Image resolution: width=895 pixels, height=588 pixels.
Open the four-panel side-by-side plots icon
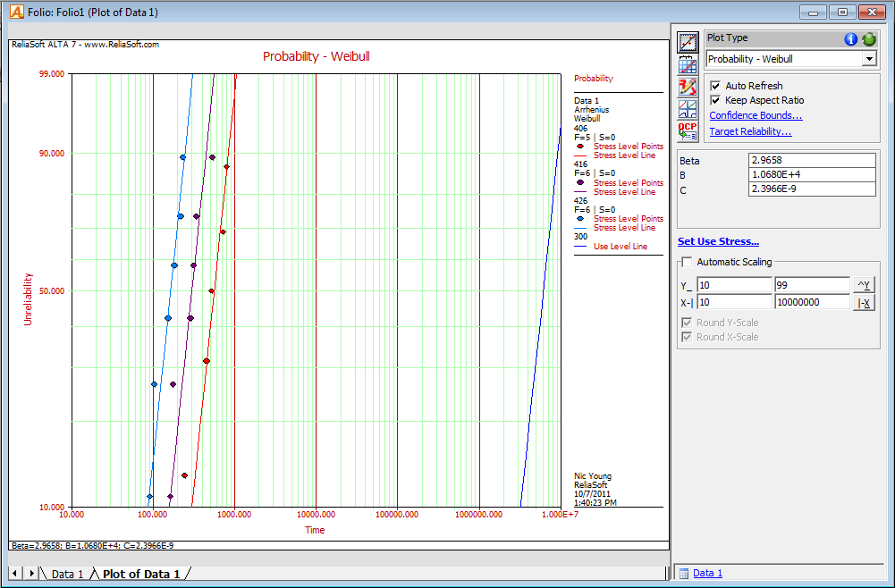pyautogui.click(x=687, y=109)
